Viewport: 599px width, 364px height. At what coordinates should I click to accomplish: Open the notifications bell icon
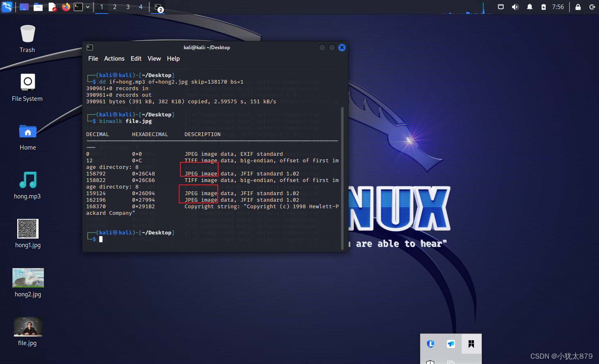pos(530,7)
